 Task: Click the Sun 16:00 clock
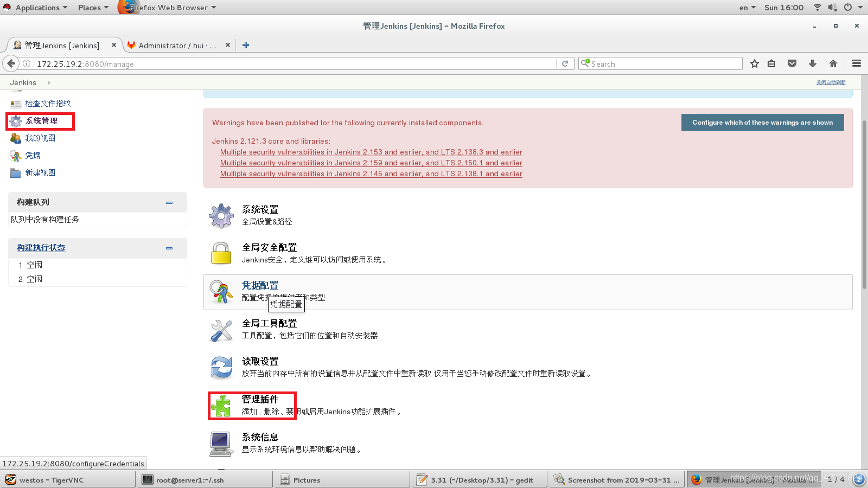(784, 8)
